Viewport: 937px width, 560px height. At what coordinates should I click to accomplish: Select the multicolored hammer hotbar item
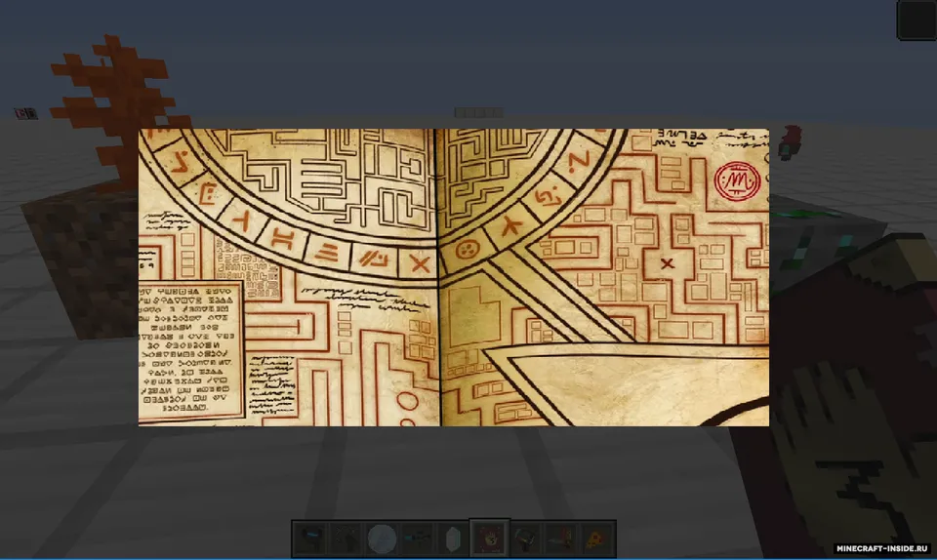tap(525, 539)
